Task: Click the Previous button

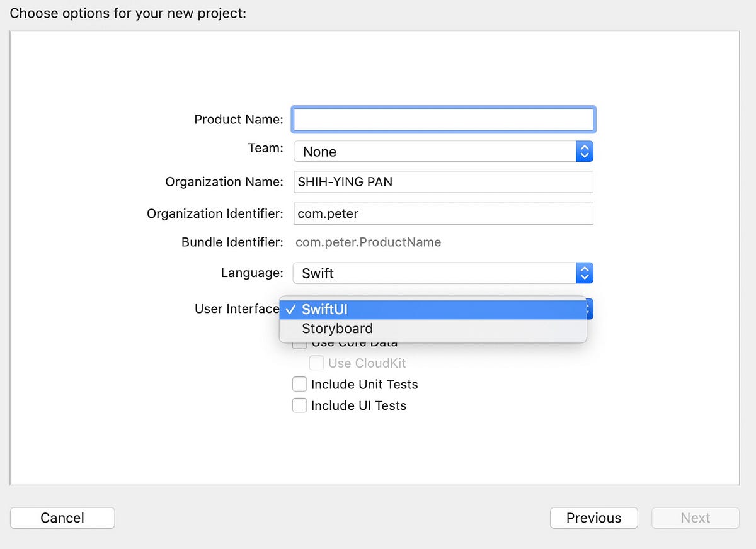Action: (593, 518)
